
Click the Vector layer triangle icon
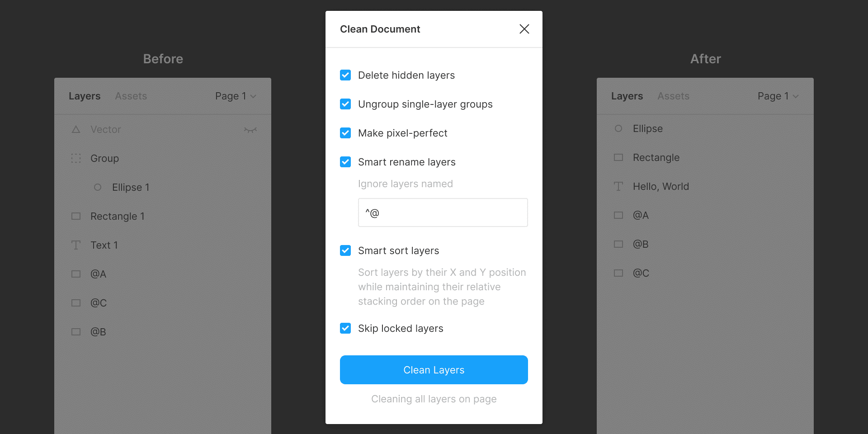click(76, 129)
